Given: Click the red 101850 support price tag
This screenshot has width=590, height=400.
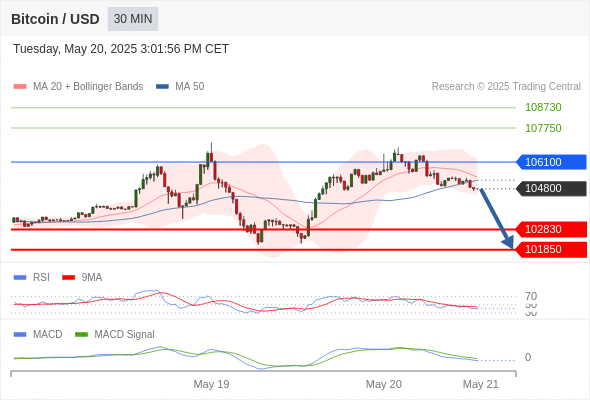Looking at the screenshot, I should tap(551, 249).
